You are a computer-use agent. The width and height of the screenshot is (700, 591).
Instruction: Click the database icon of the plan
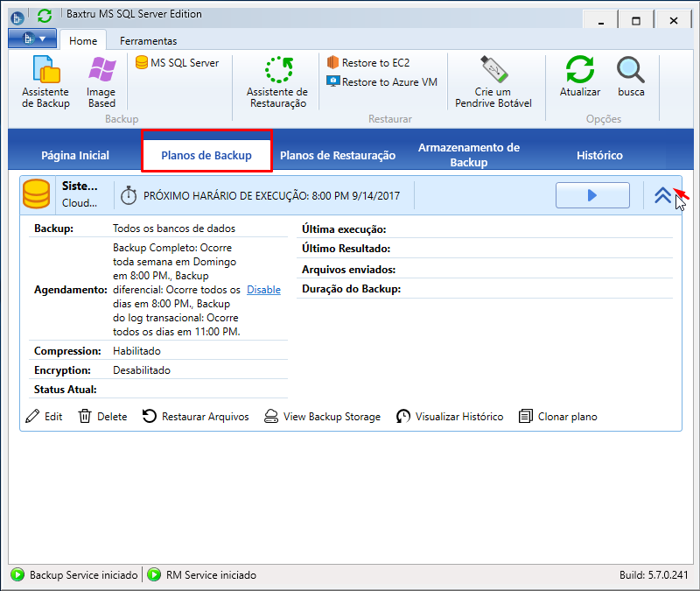37,193
